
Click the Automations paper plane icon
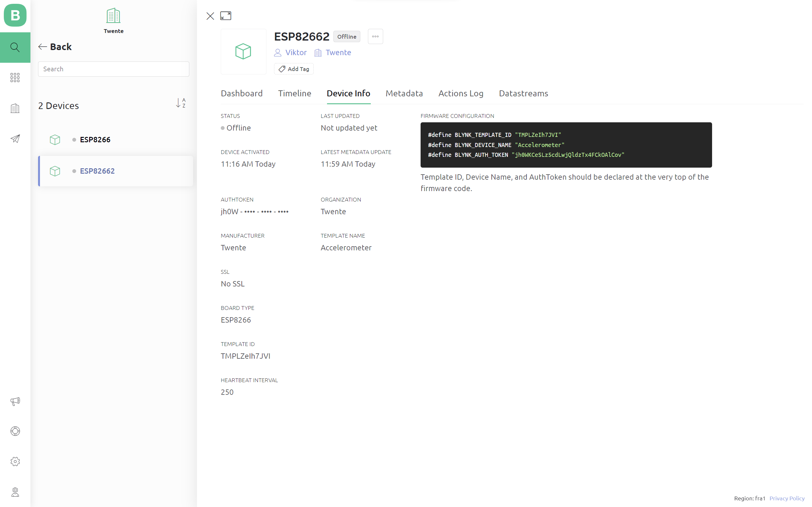[x=15, y=139]
